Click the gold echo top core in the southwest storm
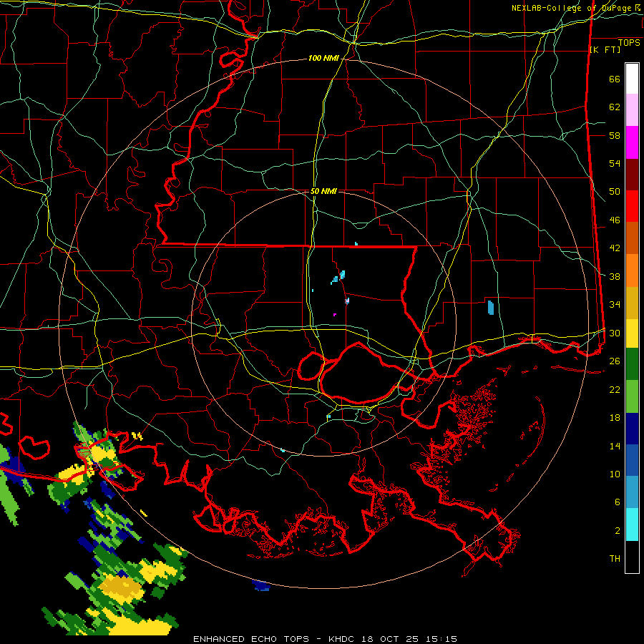The image size is (644, 644). (x=122, y=587)
